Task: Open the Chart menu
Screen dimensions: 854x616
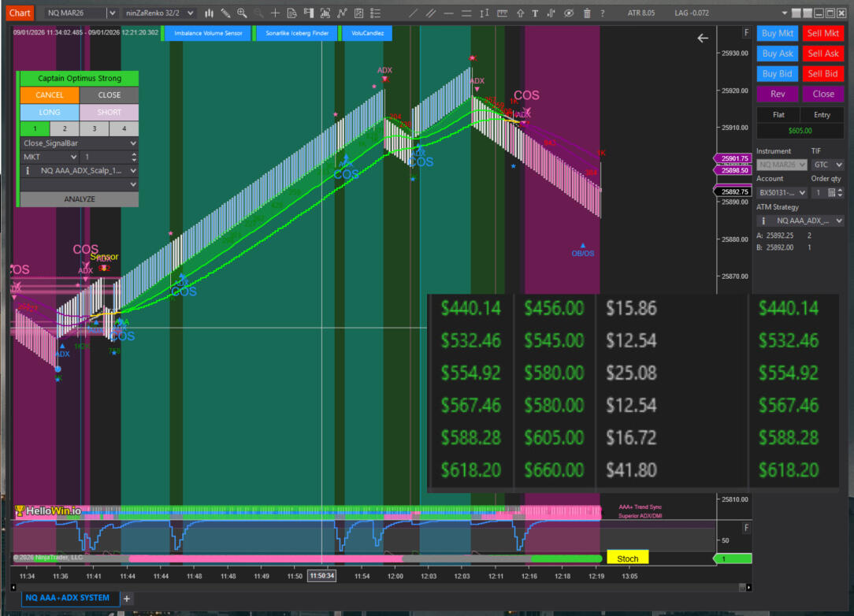Action: point(20,13)
